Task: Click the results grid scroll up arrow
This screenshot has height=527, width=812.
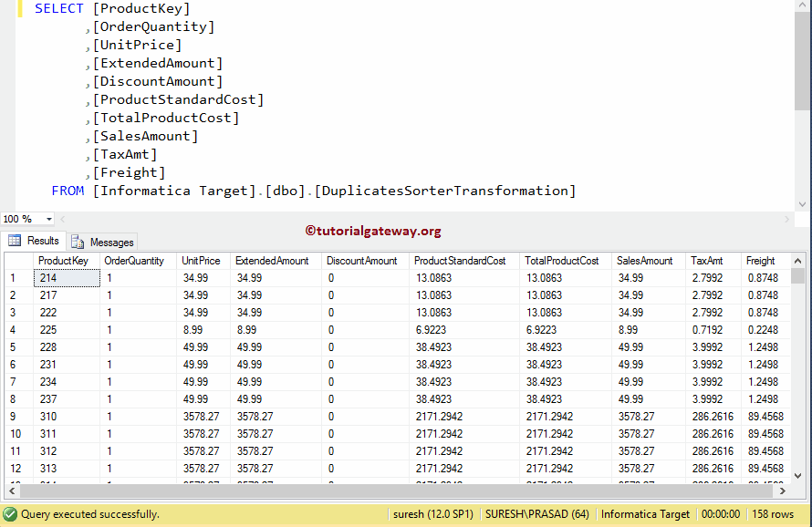Action: tap(797, 261)
